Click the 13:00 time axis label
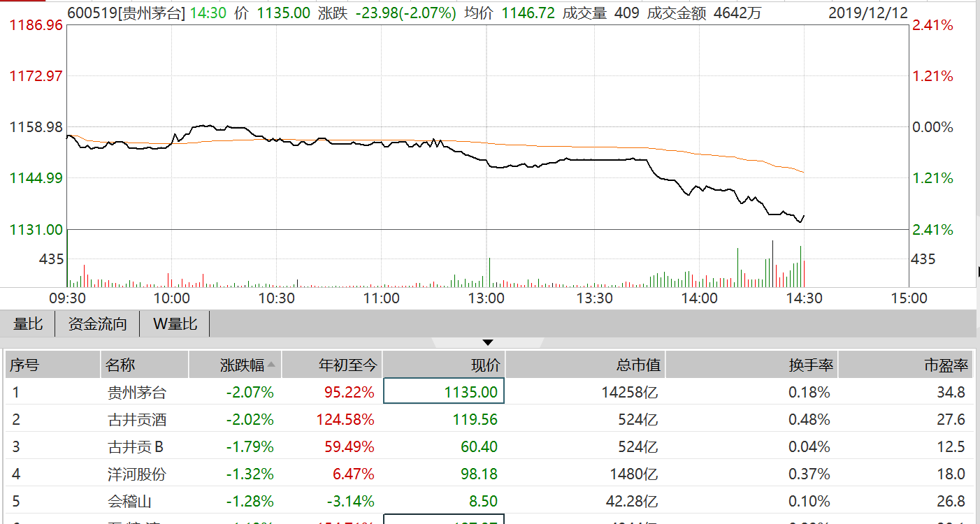This screenshot has height=524, width=980. click(487, 298)
